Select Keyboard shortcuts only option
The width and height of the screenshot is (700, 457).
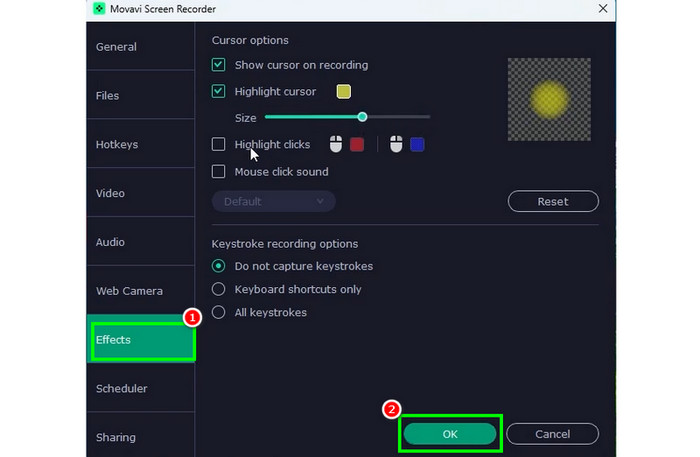pos(218,289)
